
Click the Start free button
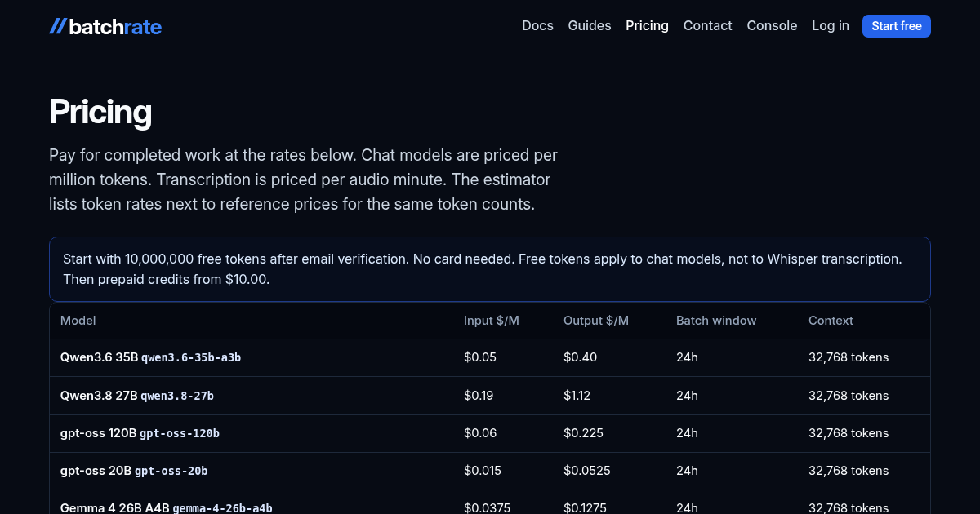pos(897,26)
